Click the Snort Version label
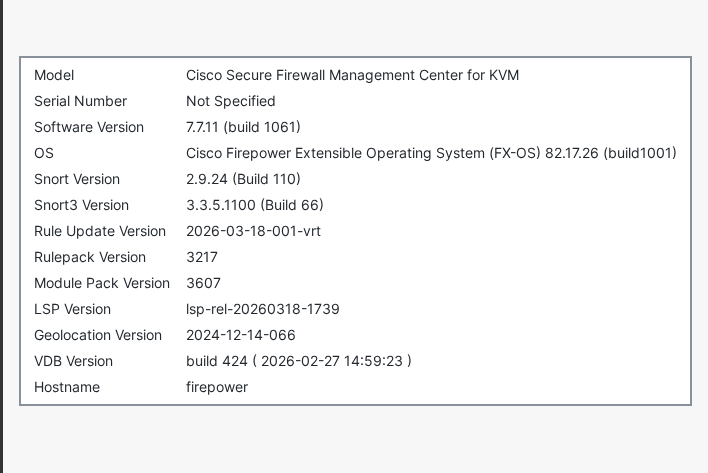 77,179
